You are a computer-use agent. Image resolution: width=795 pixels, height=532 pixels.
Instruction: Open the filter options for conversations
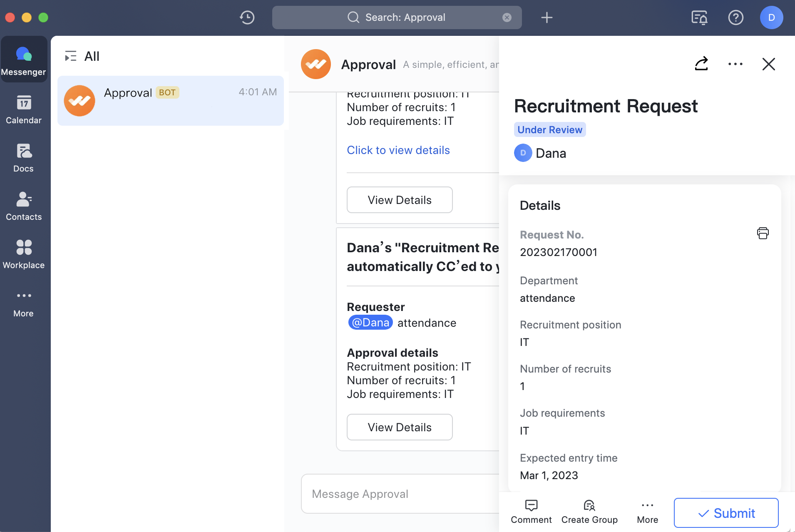[x=71, y=55]
